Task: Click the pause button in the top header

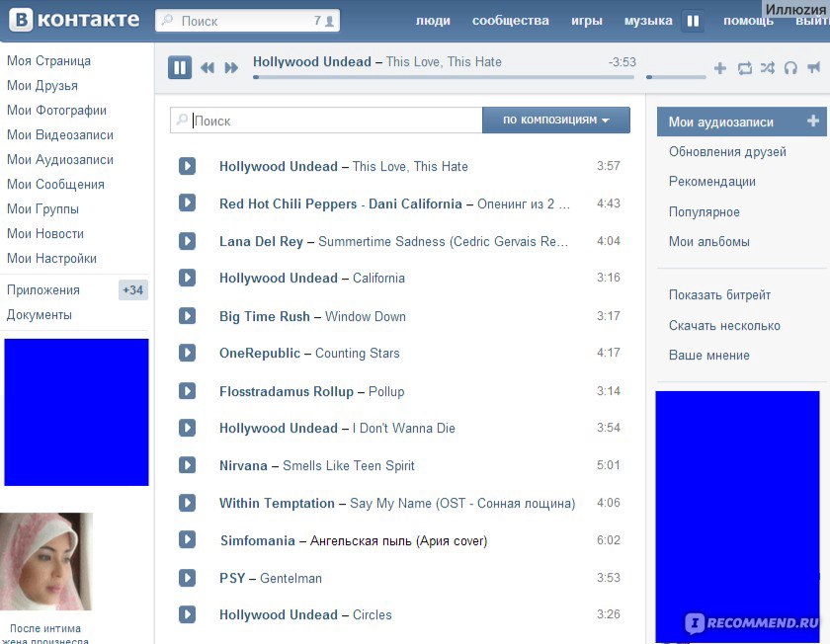Action: point(693,21)
